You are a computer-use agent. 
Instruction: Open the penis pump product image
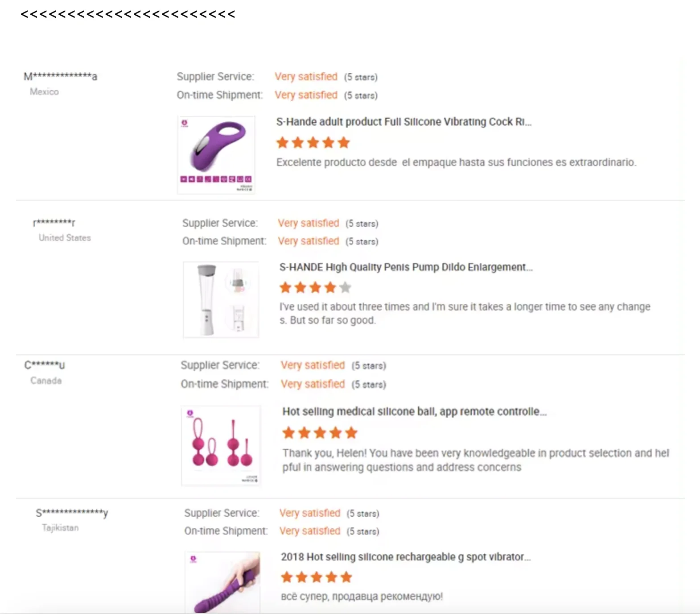point(221,299)
